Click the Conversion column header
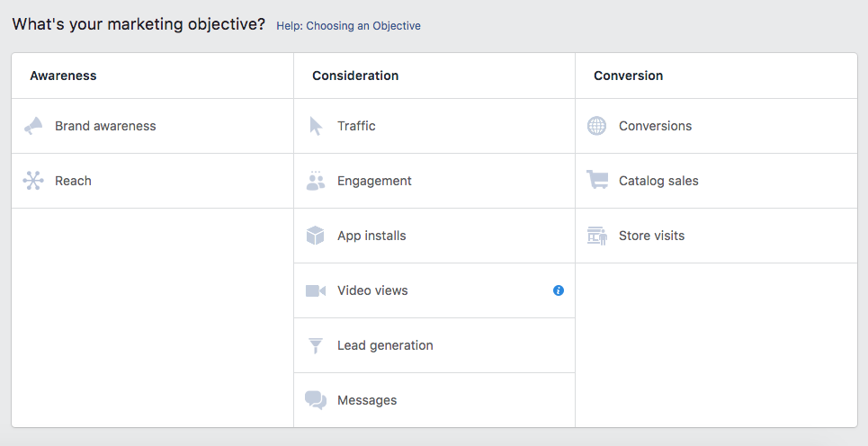This screenshot has width=868, height=446. tap(628, 76)
